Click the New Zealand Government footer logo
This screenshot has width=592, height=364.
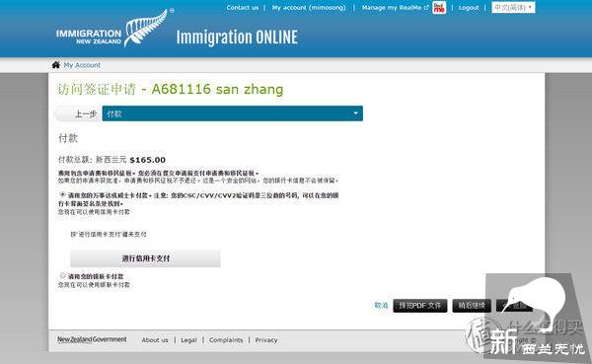[x=92, y=339]
